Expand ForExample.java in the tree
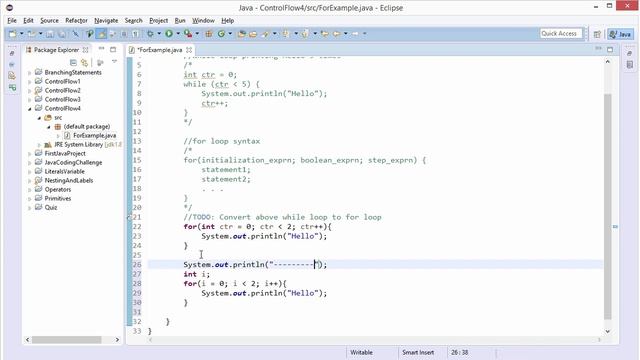Image resolution: width=640 pixels, height=360 pixels. (x=58, y=136)
